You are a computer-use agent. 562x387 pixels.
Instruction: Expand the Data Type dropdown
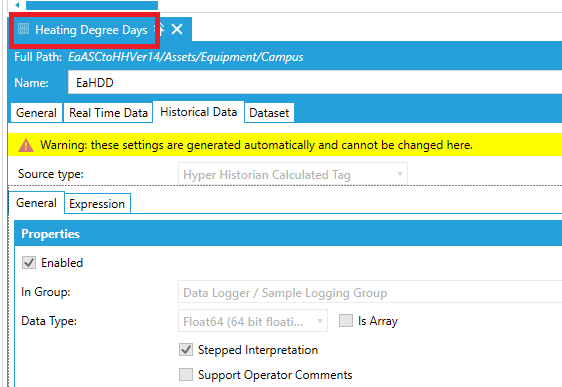click(x=253, y=321)
